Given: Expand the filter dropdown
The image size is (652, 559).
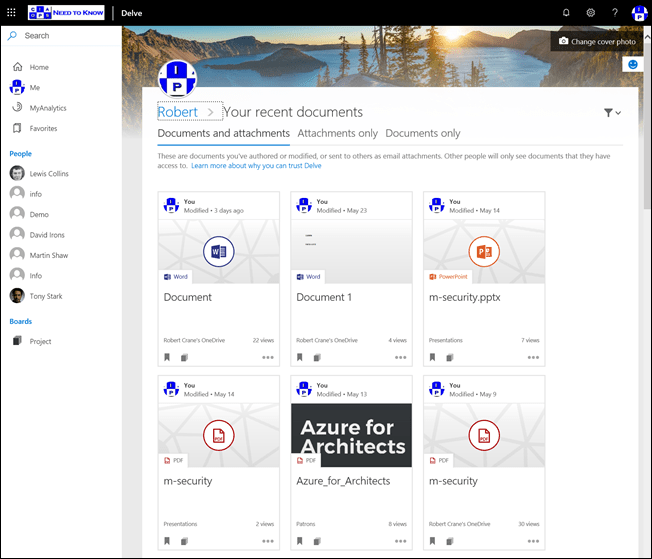Looking at the screenshot, I should (x=612, y=113).
